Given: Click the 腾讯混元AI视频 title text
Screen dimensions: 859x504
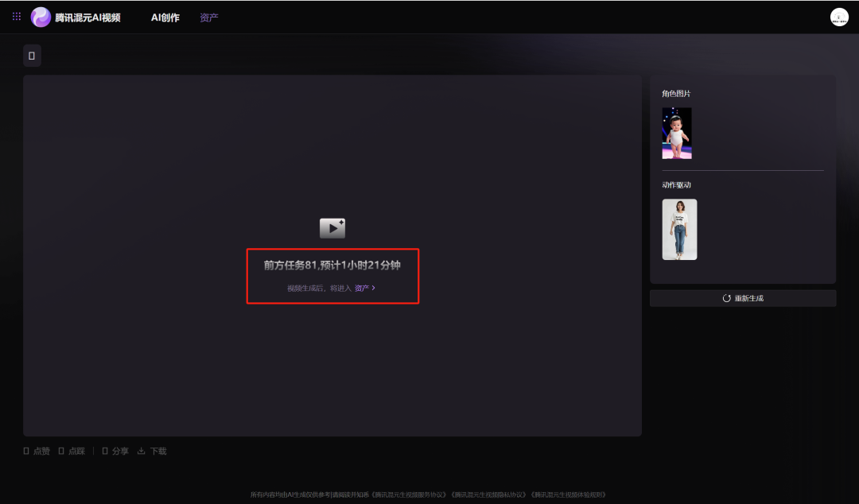Looking at the screenshot, I should (x=88, y=17).
